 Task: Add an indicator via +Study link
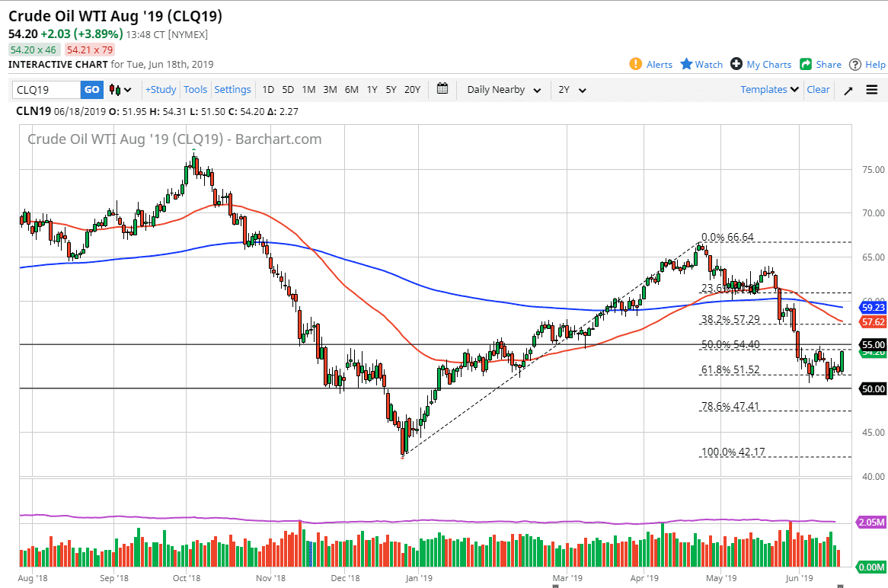tap(161, 89)
